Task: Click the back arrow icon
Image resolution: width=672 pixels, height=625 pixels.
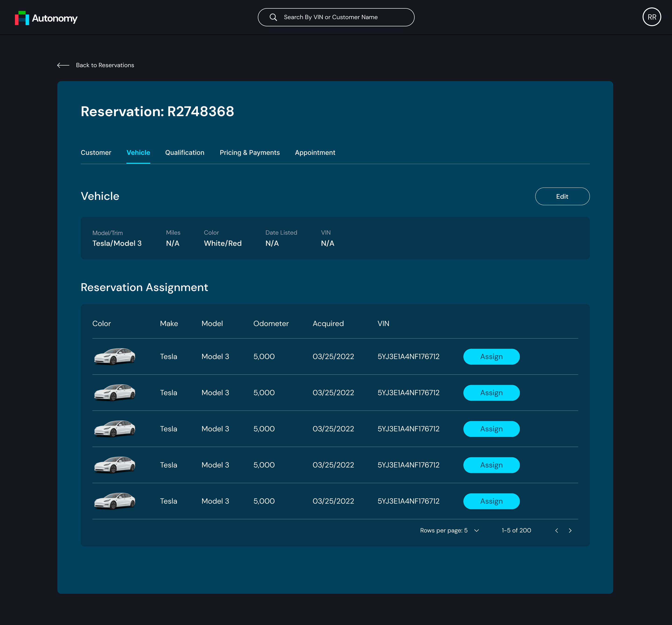Action: pyautogui.click(x=63, y=65)
